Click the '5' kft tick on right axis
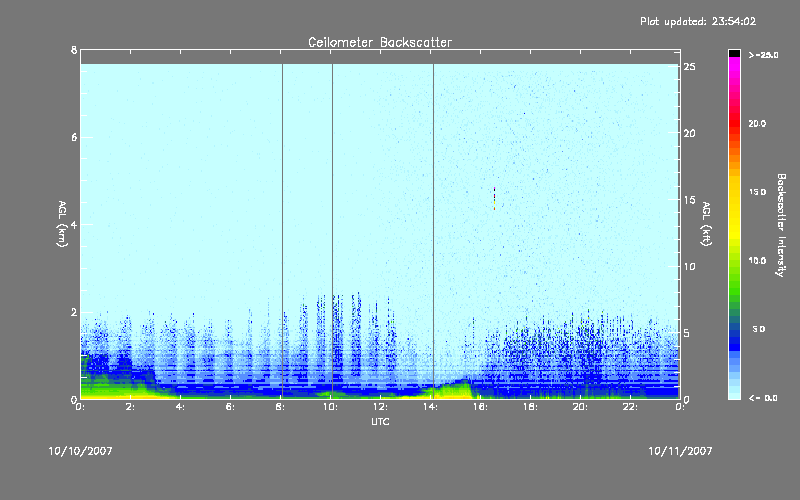 tap(687, 333)
